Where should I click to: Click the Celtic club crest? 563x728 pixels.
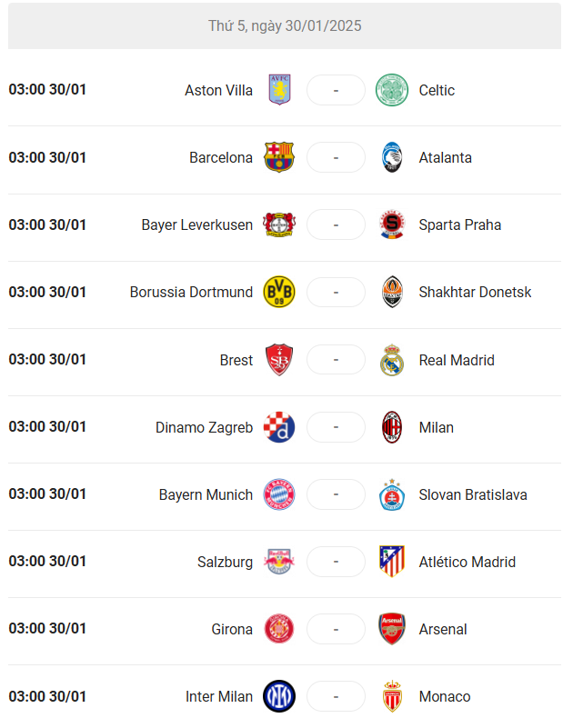pyautogui.click(x=392, y=90)
